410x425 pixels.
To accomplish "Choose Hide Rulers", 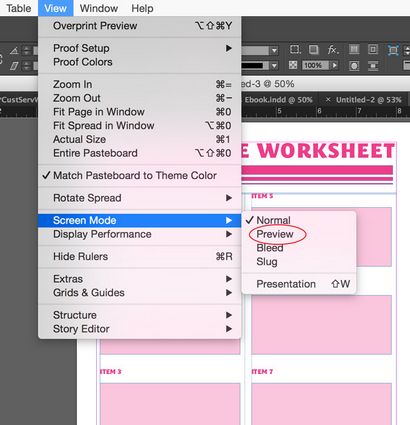I will point(139,256).
